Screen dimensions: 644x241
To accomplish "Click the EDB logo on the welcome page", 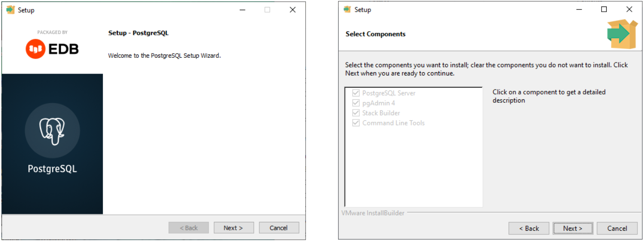I will tap(52, 48).
